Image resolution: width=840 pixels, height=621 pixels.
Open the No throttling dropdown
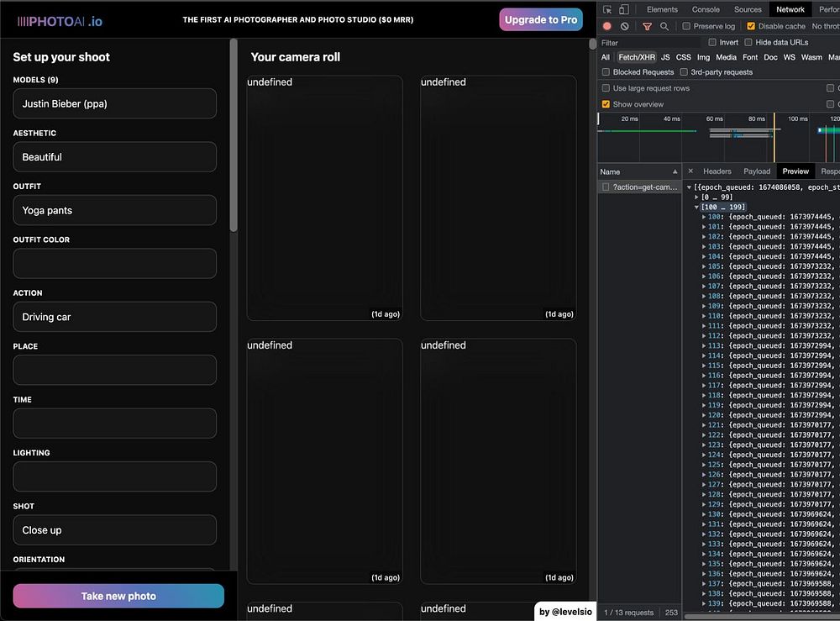click(x=825, y=26)
